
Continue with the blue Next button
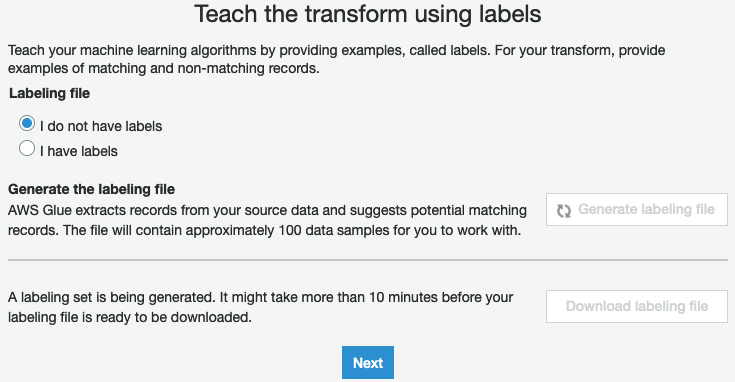(x=368, y=362)
